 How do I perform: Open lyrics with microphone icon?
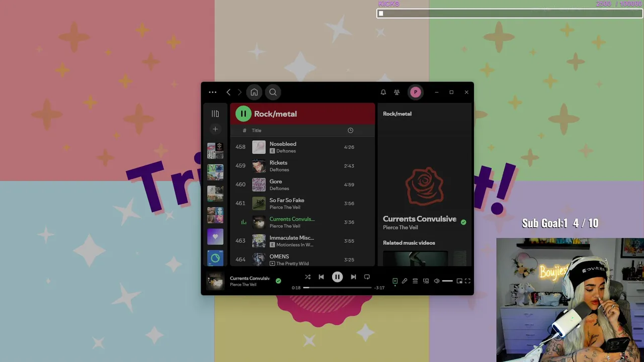(x=405, y=281)
